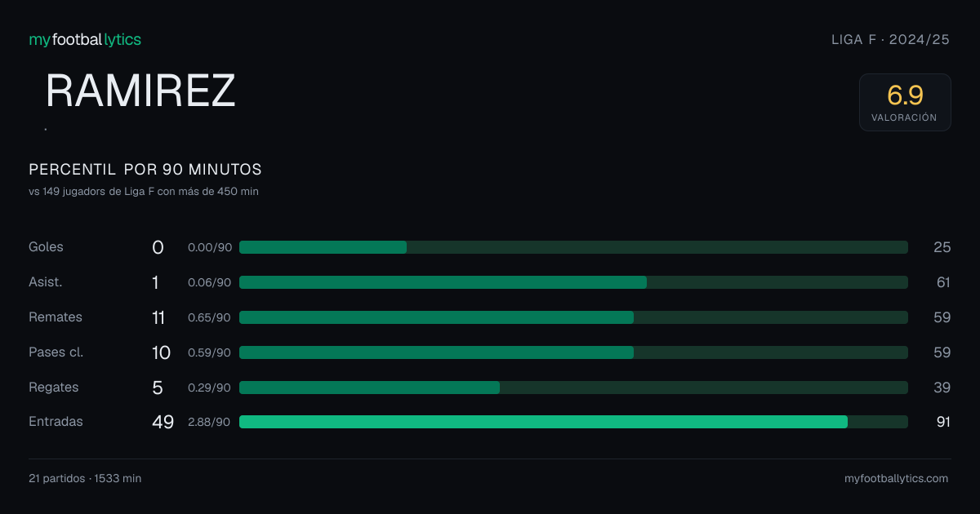The height and width of the screenshot is (514, 980).
Task: Click the Entradas stat label
Action: pos(56,422)
